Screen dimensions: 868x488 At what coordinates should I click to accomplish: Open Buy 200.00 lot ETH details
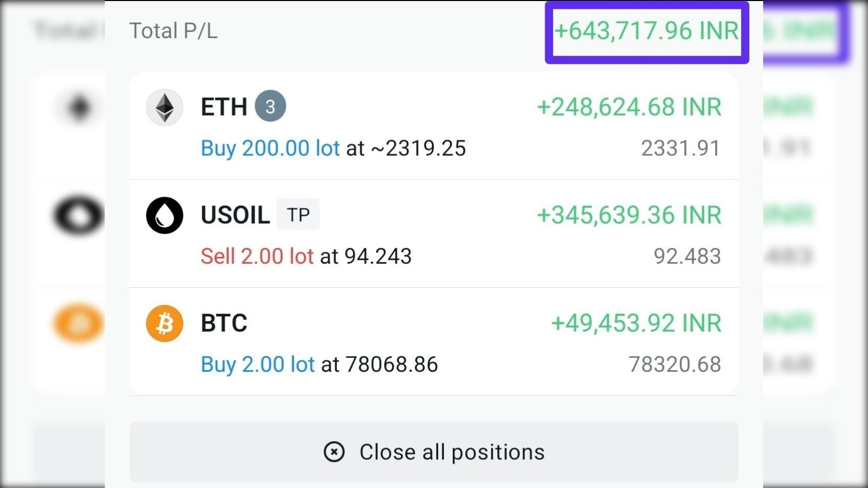pyautogui.click(x=270, y=149)
